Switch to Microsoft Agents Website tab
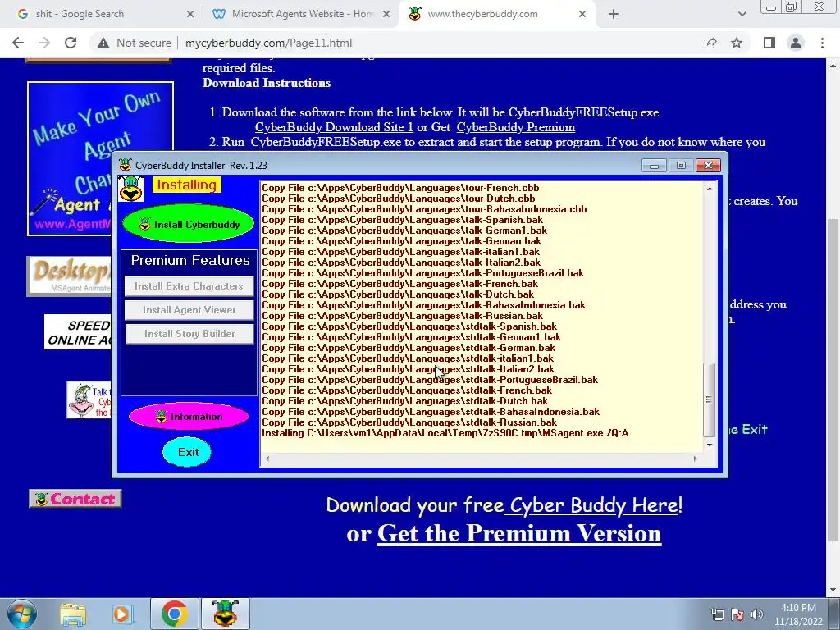This screenshot has width=840, height=630. click(x=303, y=14)
